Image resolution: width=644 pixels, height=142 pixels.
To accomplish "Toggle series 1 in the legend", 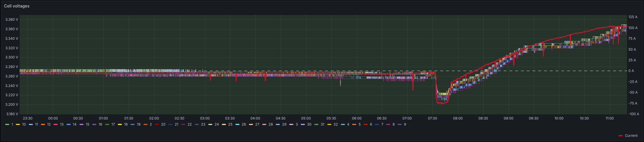I will tap(12, 124).
